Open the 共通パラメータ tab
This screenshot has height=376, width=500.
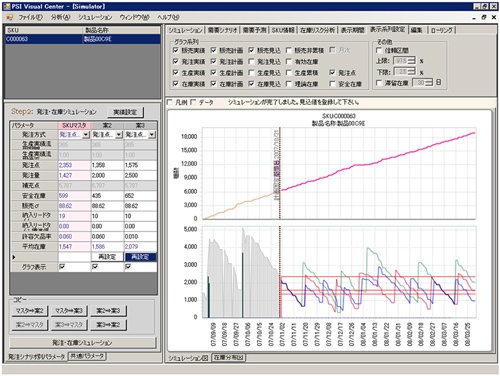87,356
